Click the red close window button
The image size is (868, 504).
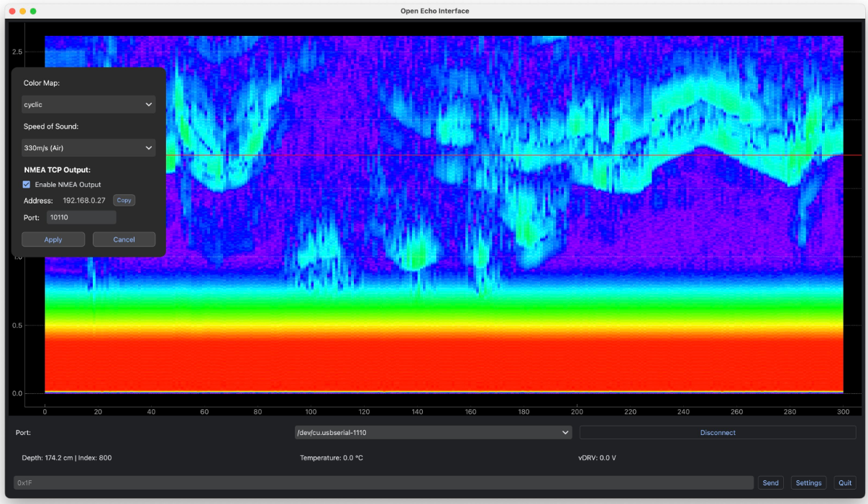(12, 12)
